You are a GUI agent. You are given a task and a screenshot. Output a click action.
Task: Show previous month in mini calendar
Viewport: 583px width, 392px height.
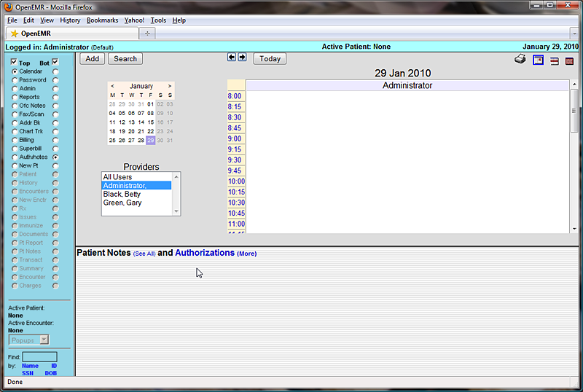(x=112, y=86)
